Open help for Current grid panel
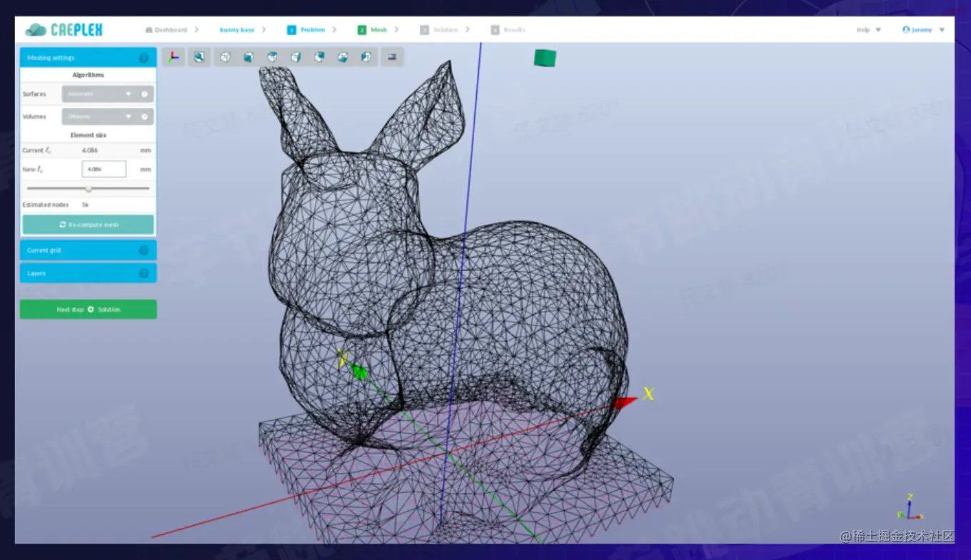Viewport: 971px width, 560px height. [144, 250]
